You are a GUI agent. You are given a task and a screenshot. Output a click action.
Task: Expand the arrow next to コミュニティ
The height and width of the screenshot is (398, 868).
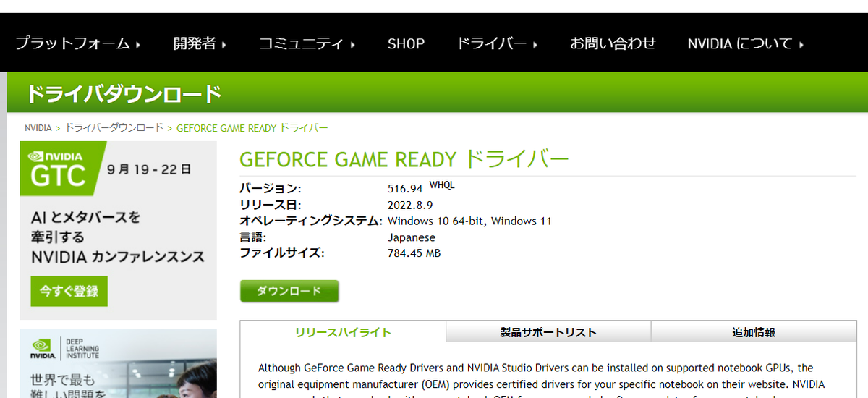[x=352, y=45]
